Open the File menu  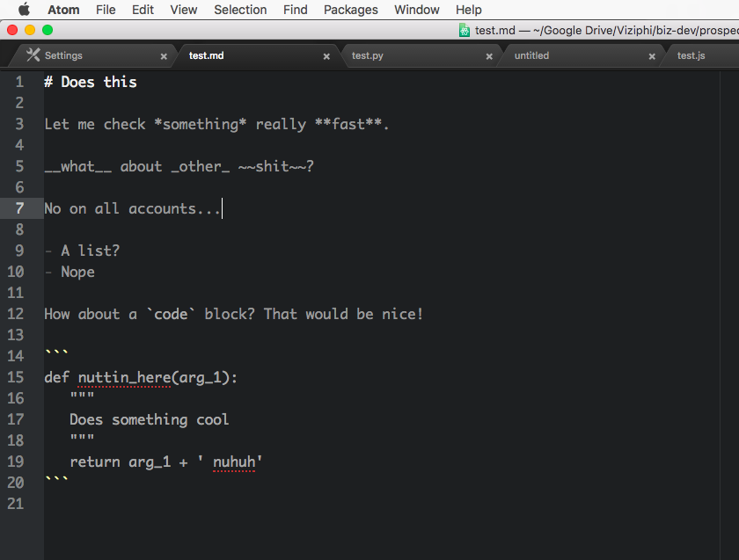(106, 10)
